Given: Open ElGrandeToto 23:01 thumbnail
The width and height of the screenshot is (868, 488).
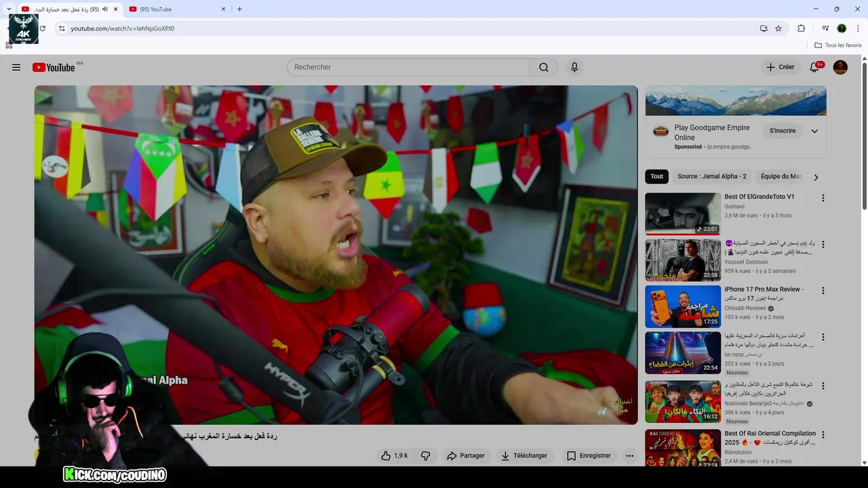Looking at the screenshot, I should [x=683, y=214].
